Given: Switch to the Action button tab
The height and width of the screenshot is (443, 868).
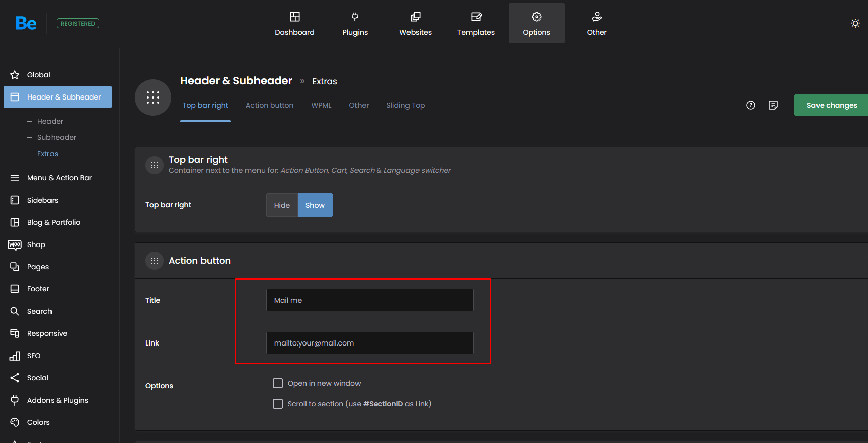Looking at the screenshot, I should pos(270,105).
